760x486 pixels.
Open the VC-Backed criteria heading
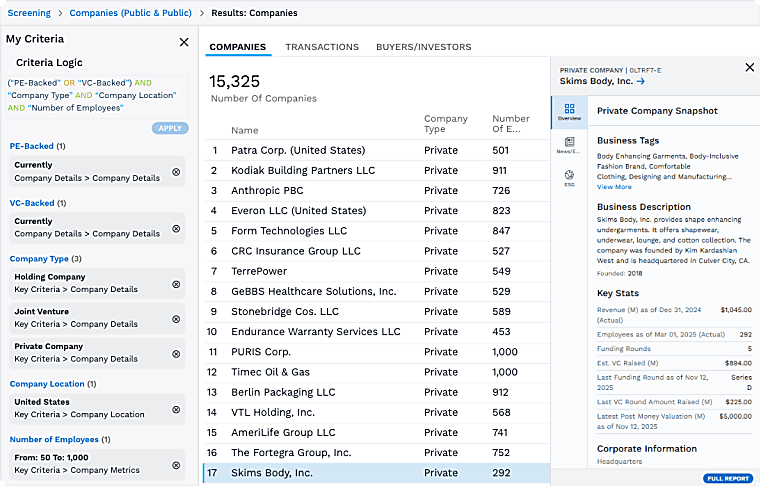point(32,203)
